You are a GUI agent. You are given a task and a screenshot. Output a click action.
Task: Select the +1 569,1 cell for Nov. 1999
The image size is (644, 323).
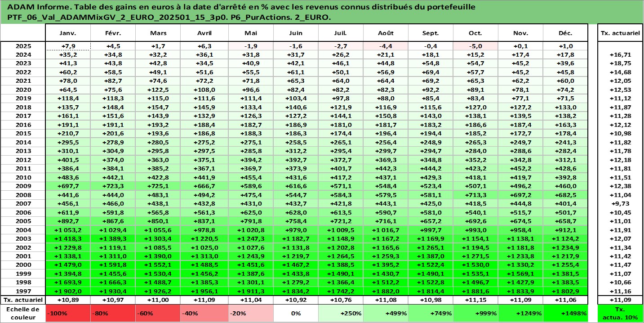point(520,274)
